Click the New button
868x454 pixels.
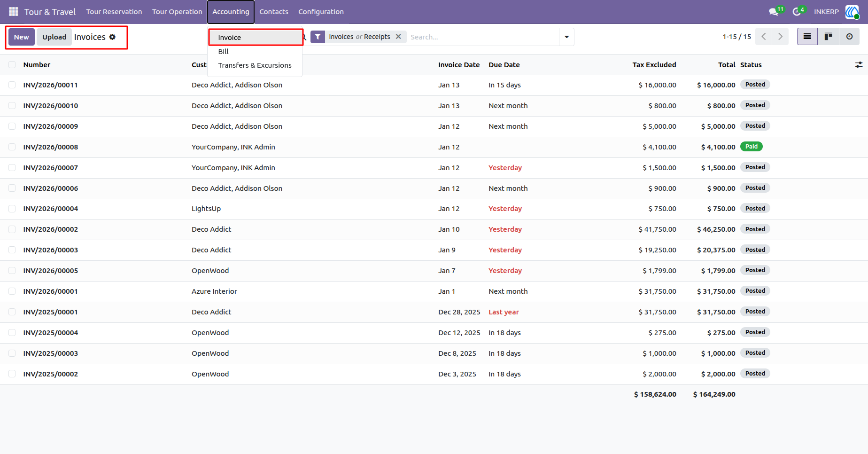[22, 37]
